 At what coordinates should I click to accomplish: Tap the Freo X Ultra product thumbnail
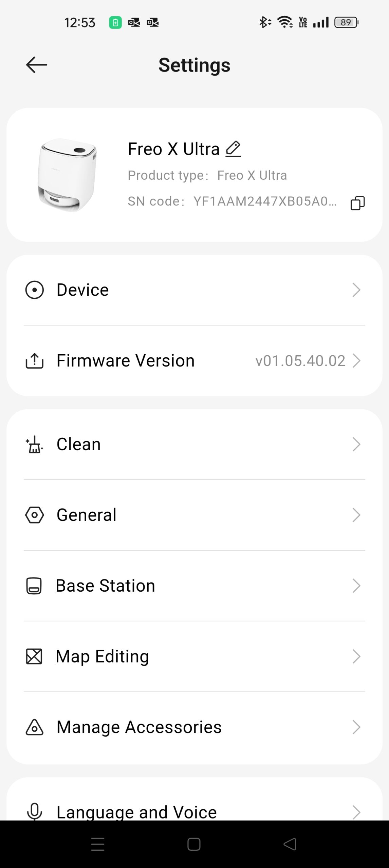coord(67,175)
